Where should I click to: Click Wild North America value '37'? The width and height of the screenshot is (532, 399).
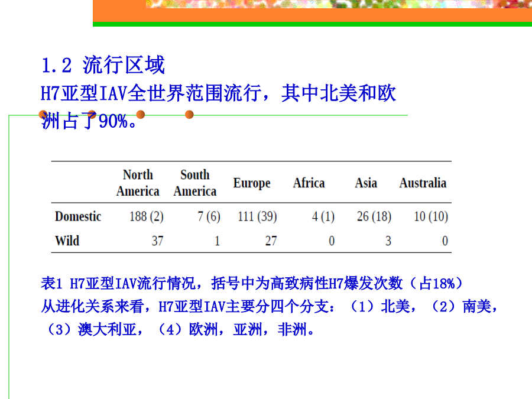[x=157, y=241]
